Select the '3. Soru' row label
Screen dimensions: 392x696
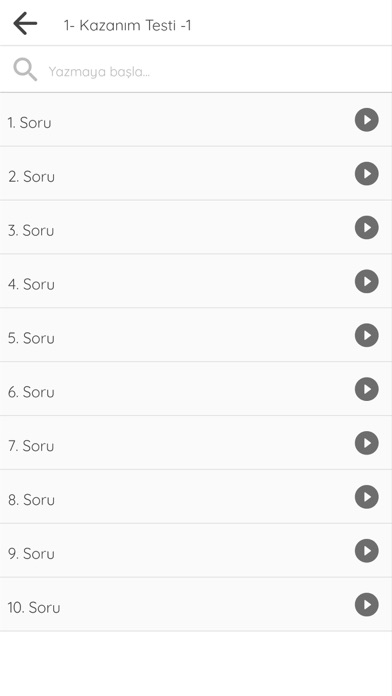click(31, 230)
